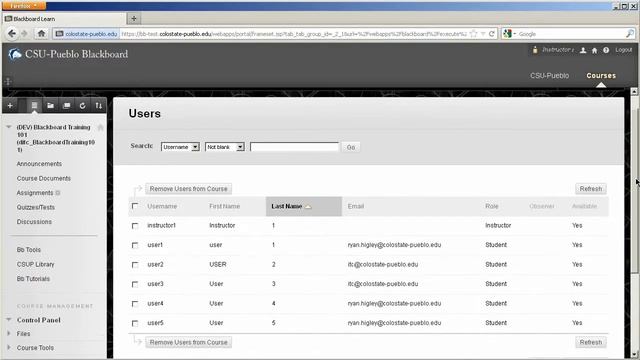Click the keyboard accessible reordering icon

coord(7,82)
